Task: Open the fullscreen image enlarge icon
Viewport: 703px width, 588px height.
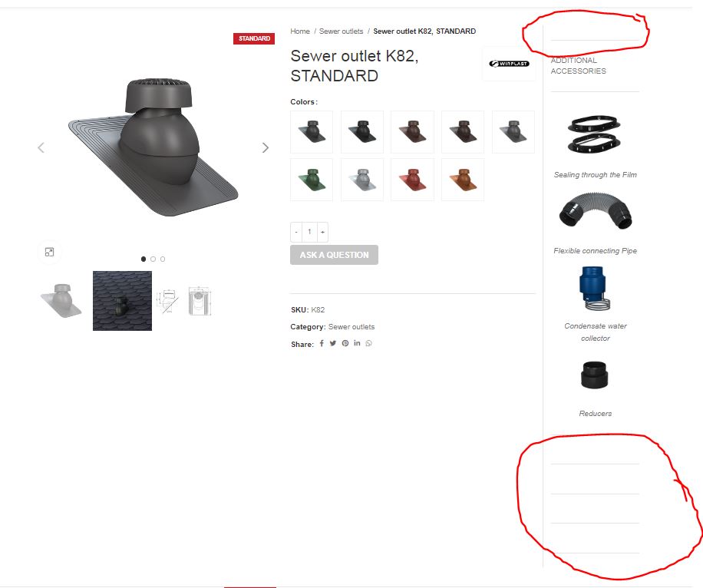Action: pyautogui.click(x=49, y=252)
